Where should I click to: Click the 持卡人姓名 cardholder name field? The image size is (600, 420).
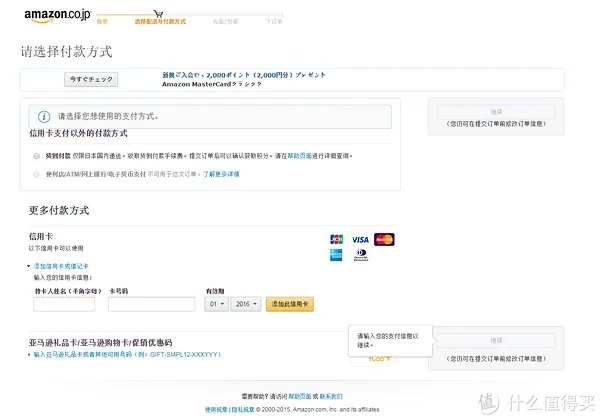(x=64, y=304)
